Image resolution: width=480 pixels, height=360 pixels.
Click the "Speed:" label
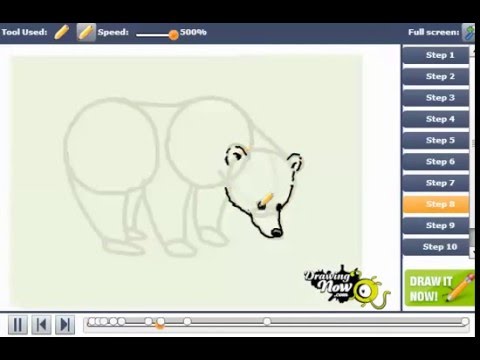point(113,32)
